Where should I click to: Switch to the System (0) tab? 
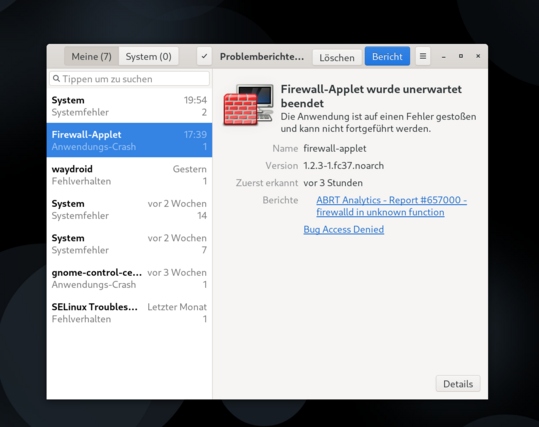[148, 56]
